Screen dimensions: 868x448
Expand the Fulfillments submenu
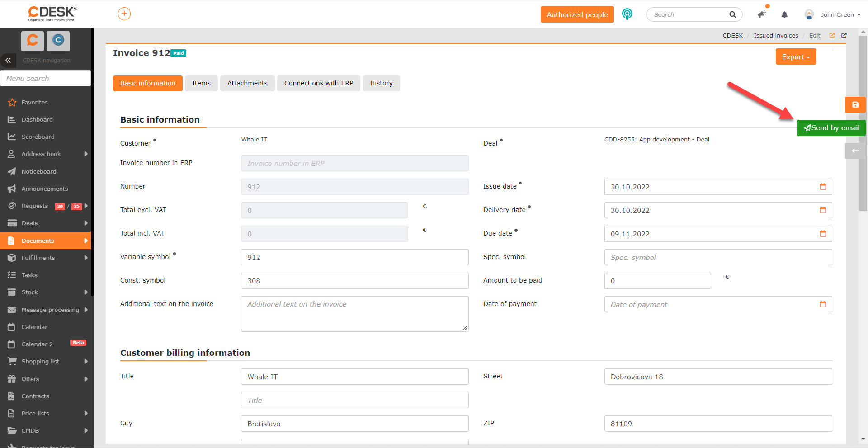tap(86, 258)
